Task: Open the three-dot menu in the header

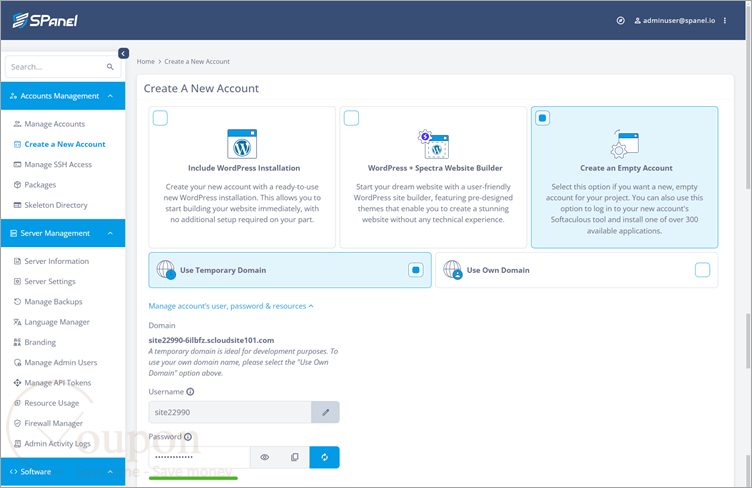Action: pyautogui.click(x=725, y=21)
